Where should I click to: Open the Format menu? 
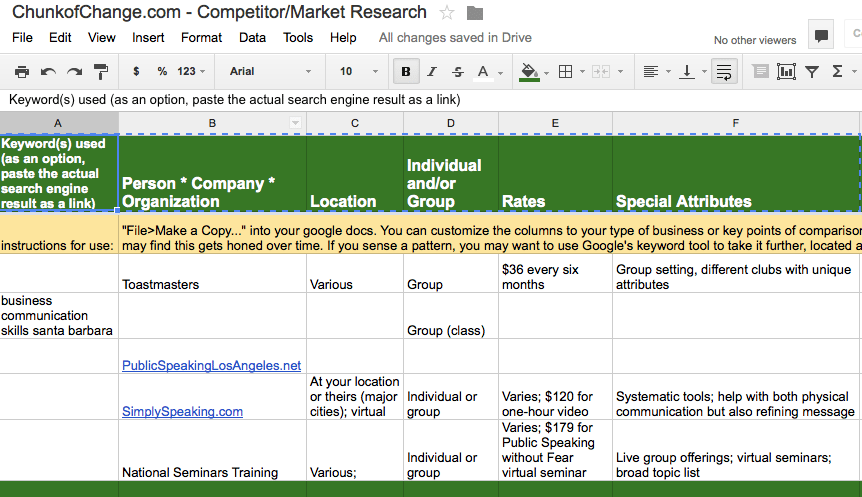pyautogui.click(x=201, y=37)
